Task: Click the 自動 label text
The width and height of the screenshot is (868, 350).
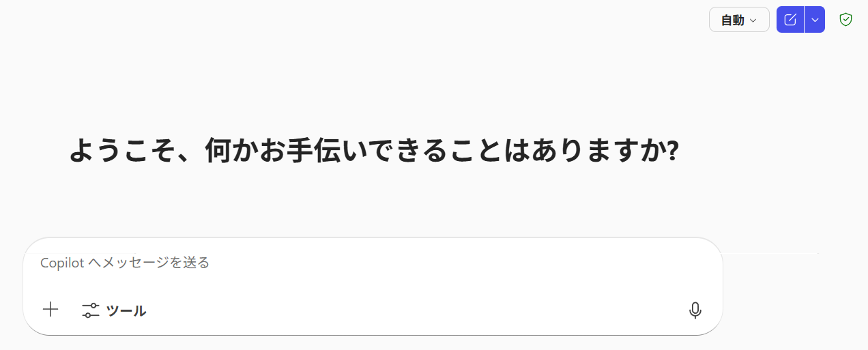Action: (732, 20)
